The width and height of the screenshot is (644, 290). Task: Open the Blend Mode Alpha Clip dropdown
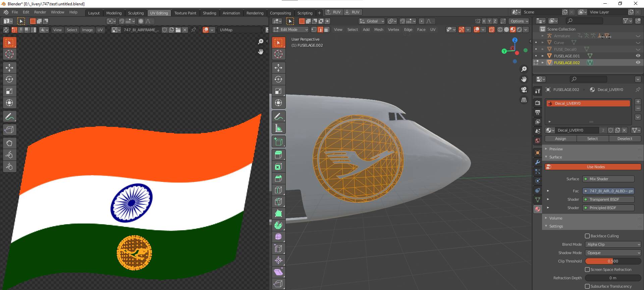(x=613, y=244)
